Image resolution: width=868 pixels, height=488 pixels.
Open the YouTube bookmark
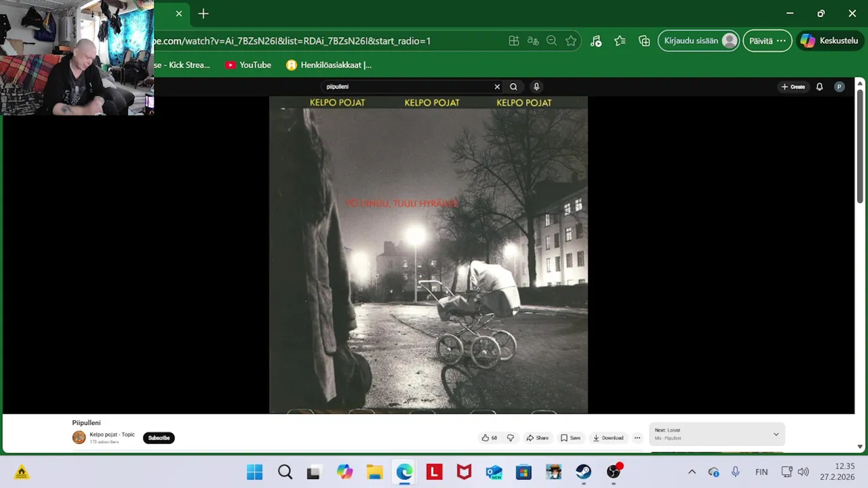[x=248, y=65]
